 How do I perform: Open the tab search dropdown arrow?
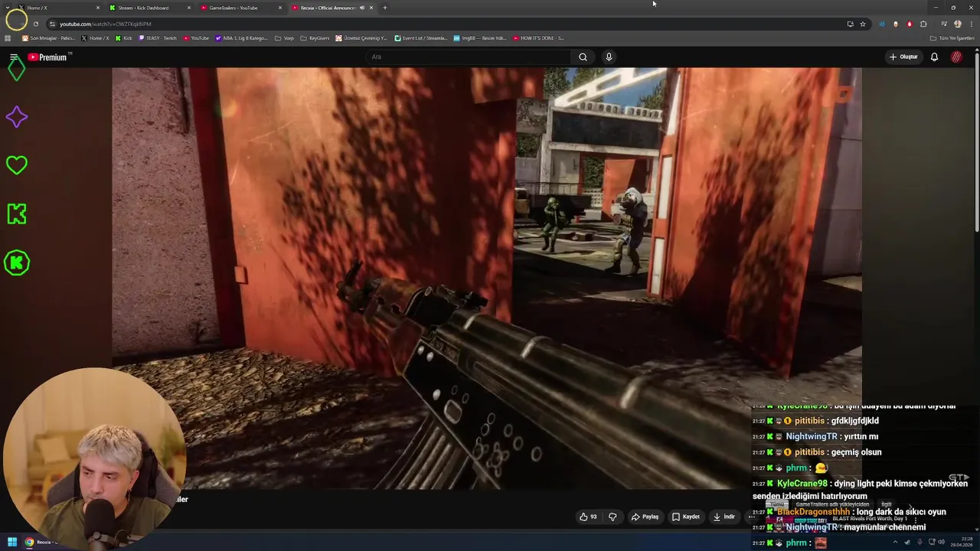point(8,8)
